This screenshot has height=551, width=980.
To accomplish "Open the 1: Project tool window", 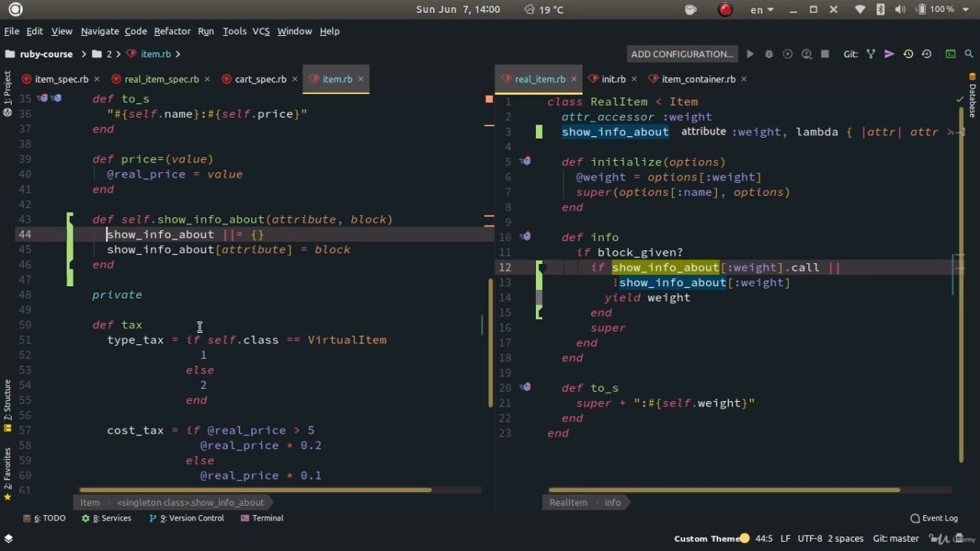I will (x=7, y=93).
